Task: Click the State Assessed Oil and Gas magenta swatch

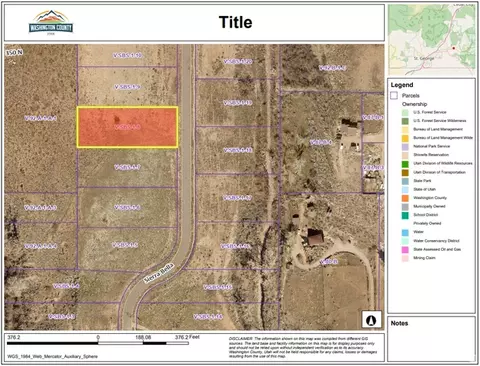Action: click(x=405, y=249)
